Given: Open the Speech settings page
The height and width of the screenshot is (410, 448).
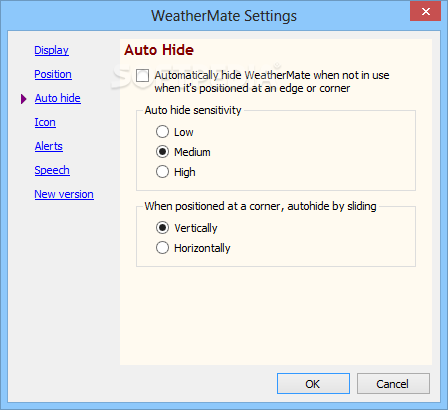Looking at the screenshot, I should 52,170.
